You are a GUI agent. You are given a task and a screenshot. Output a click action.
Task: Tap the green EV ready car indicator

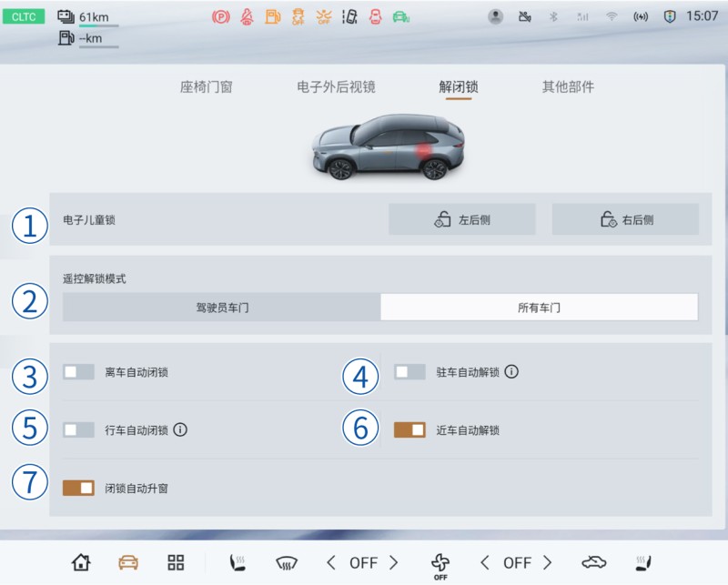(x=400, y=17)
